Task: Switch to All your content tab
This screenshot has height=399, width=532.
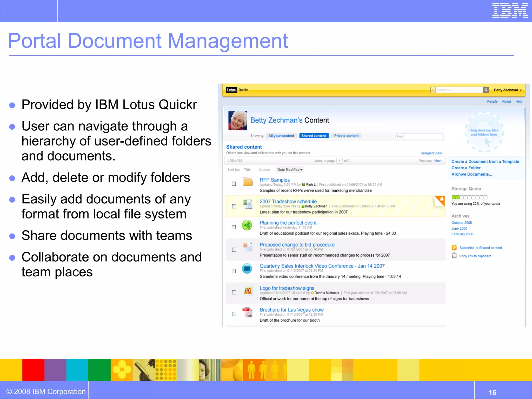Action: 281,136
